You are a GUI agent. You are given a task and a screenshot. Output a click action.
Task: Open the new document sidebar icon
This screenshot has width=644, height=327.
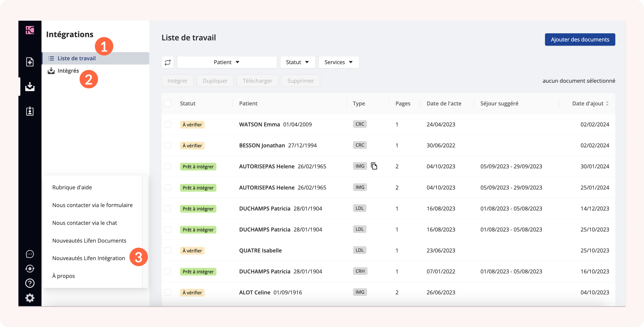pyautogui.click(x=30, y=62)
